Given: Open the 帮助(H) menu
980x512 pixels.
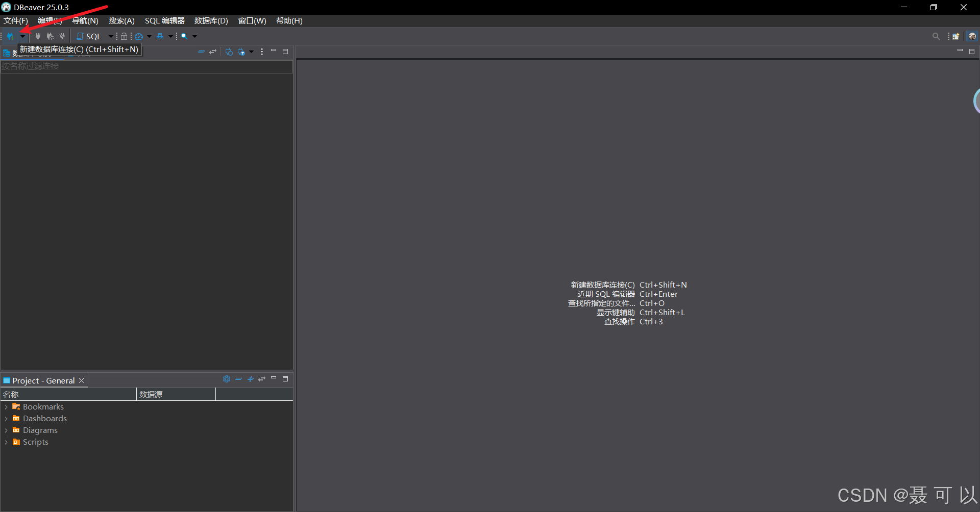Looking at the screenshot, I should 289,21.
